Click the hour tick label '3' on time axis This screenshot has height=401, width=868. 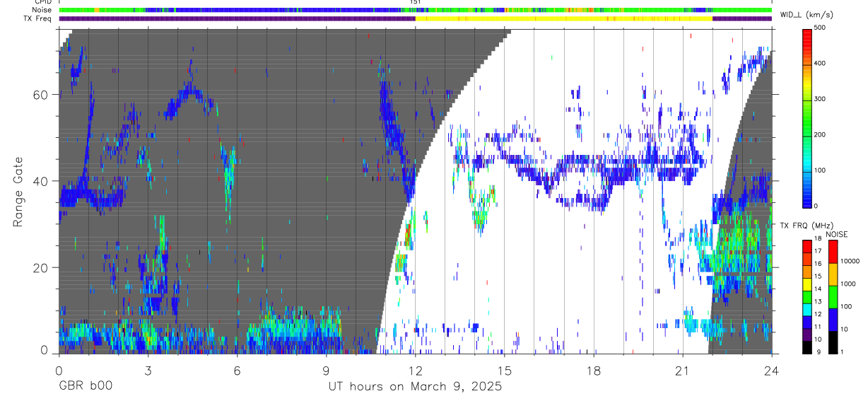point(148,370)
